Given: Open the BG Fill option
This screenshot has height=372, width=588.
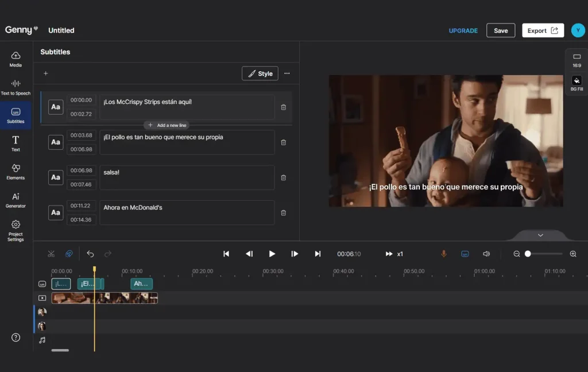Looking at the screenshot, I should coord(577,84).
